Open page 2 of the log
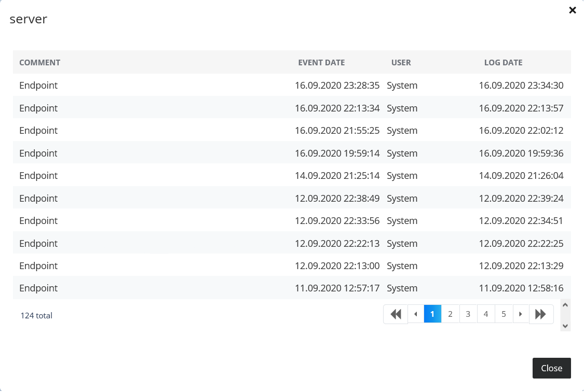This screenshot has height=392, width=584. tap(450, 314)
